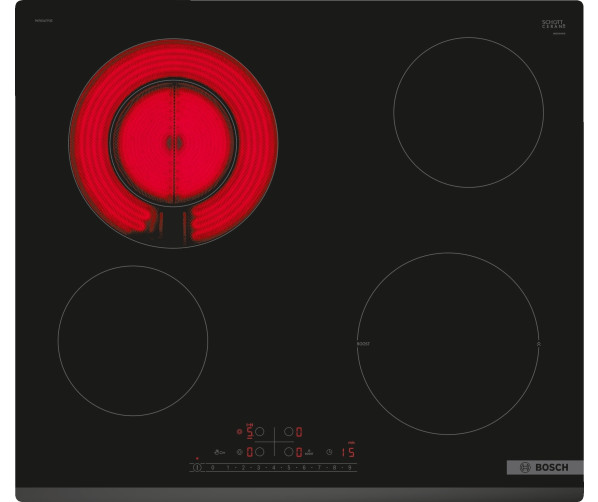Image resolution: width=598 pixels, height=502 pixels.
Task: Tap the boost symbol beside lower-right display
Action: [309, 452]
